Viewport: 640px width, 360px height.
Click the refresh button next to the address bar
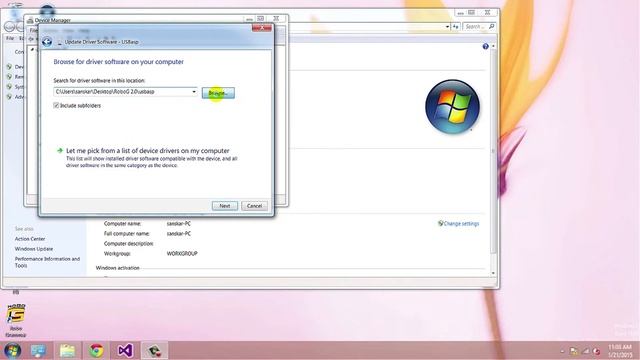456,27
